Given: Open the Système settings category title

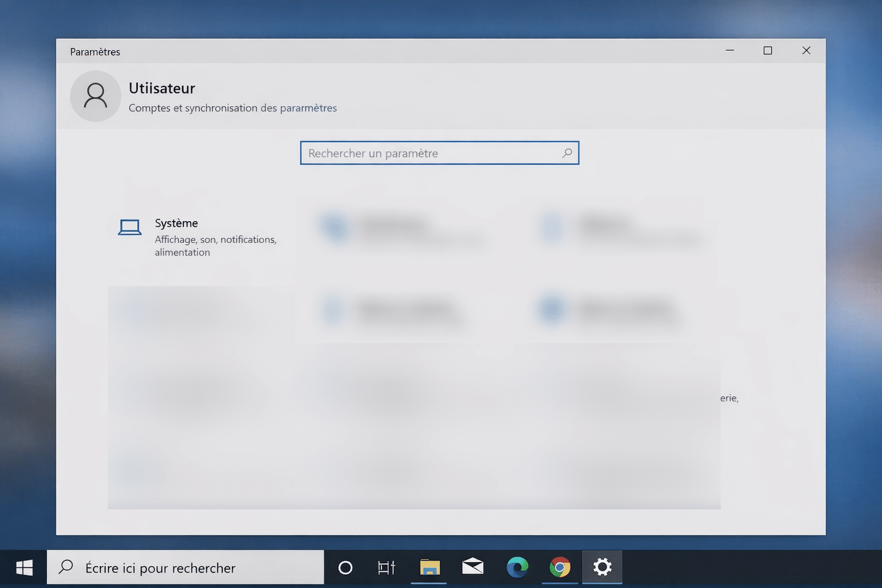Looking at the screenshot, I should [176, 223].
